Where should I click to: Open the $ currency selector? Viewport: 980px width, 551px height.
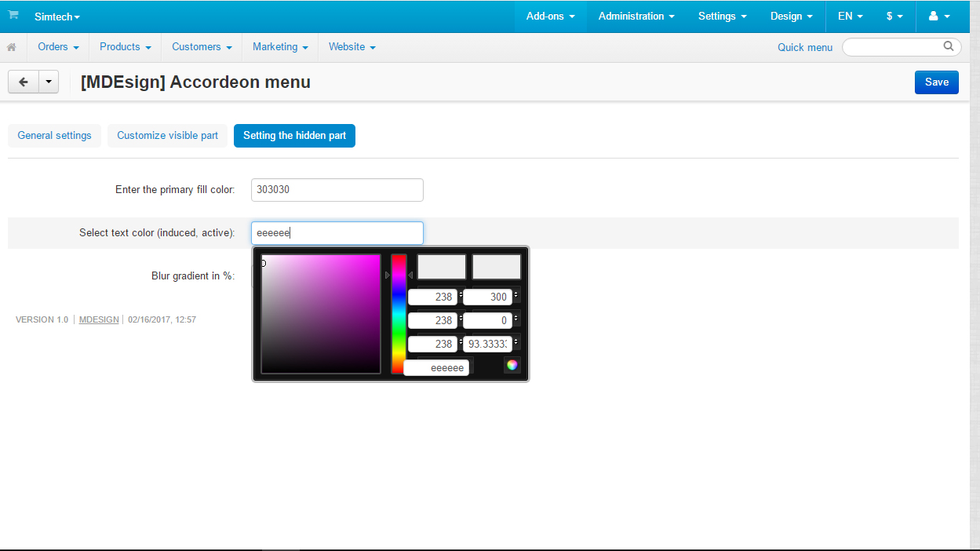(894, 16)
